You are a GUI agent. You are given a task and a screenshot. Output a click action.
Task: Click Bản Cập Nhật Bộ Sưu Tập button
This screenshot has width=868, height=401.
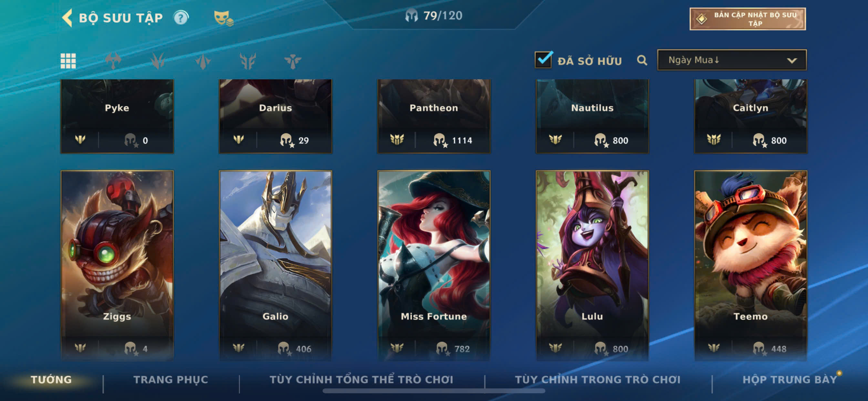click(747, 19)
